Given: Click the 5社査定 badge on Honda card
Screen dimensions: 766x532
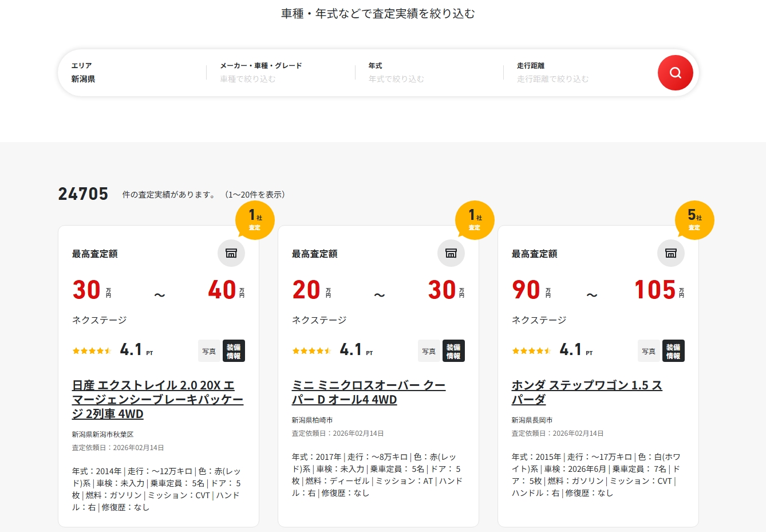Looking at the screenshot, I should point(694,220).
